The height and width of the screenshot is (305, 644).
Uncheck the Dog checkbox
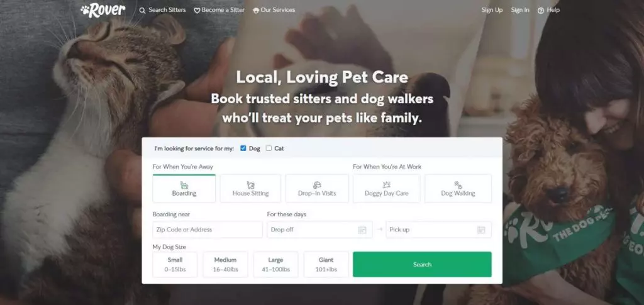tap(243, 148)
